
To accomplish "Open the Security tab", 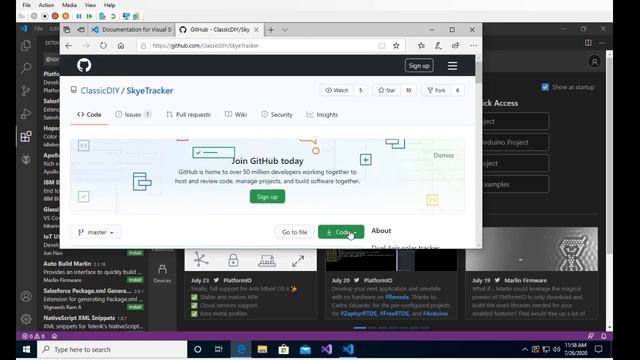I will point(277,115).
